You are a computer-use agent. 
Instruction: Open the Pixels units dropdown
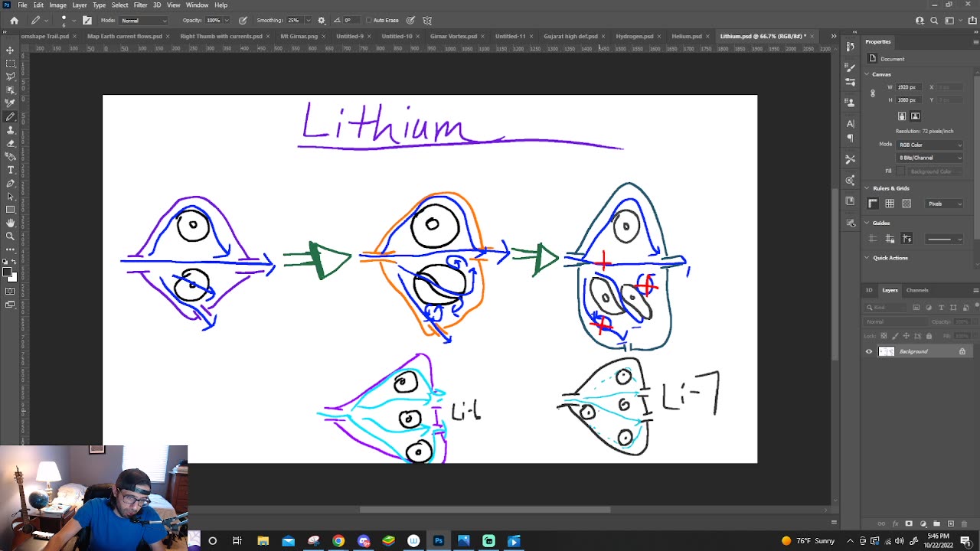[x=945, y=204]
